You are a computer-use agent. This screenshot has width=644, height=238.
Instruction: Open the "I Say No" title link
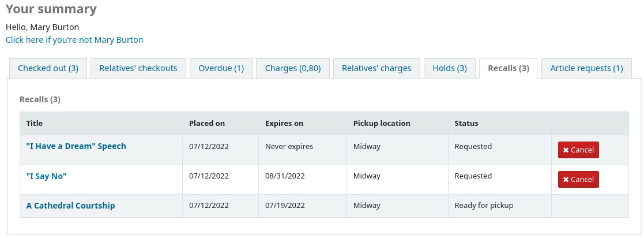[x=47, y=176]
